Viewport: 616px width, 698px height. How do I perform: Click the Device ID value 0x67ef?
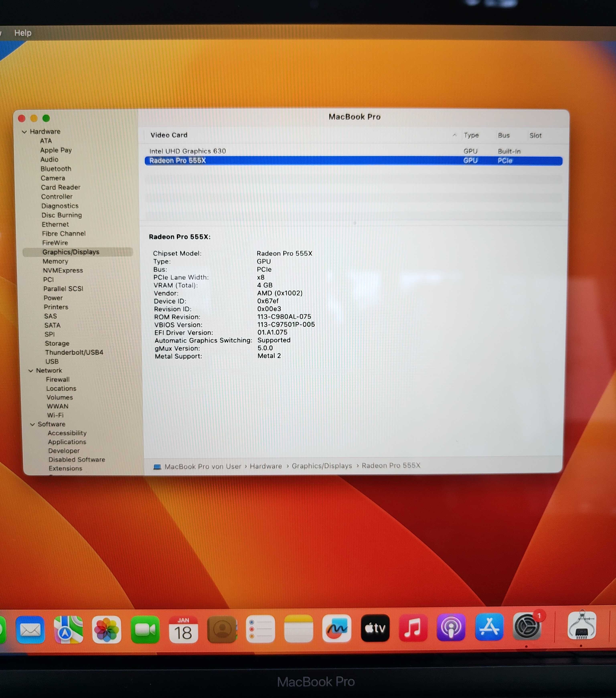click(268, 301)
